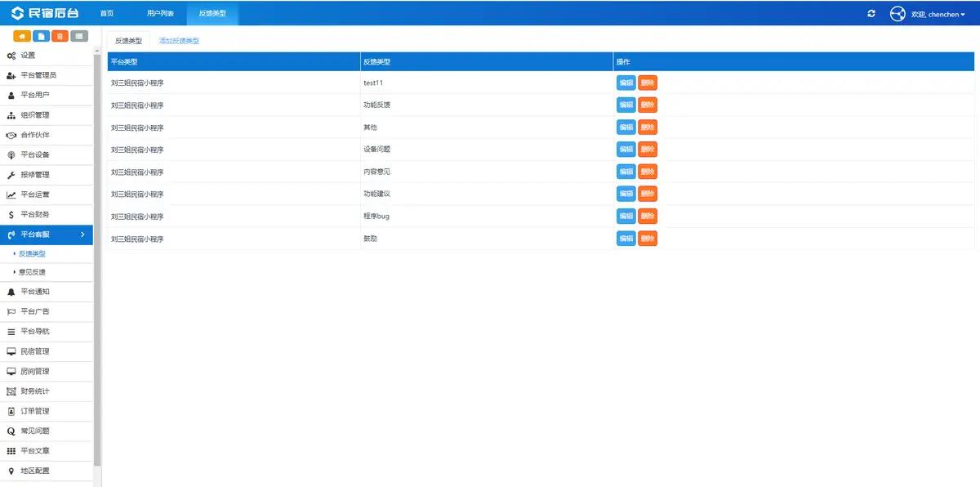Edit the 其他 row

626,127
